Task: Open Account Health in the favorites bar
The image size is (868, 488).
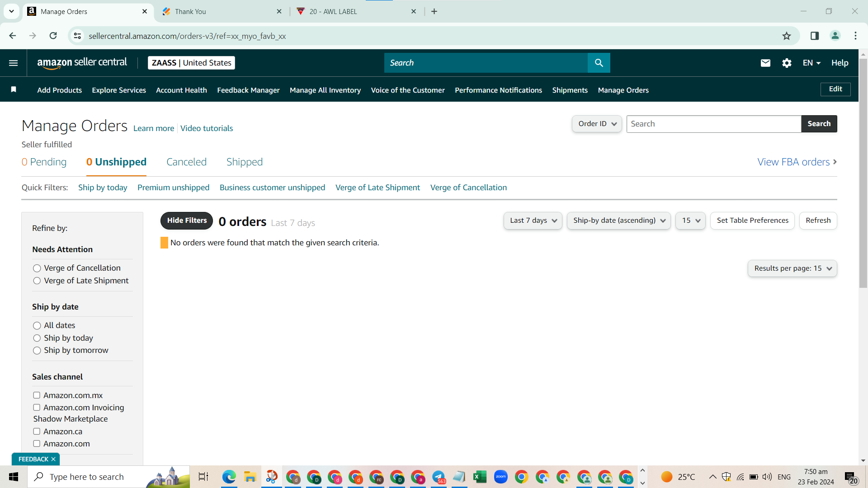Action: (181, 90)
